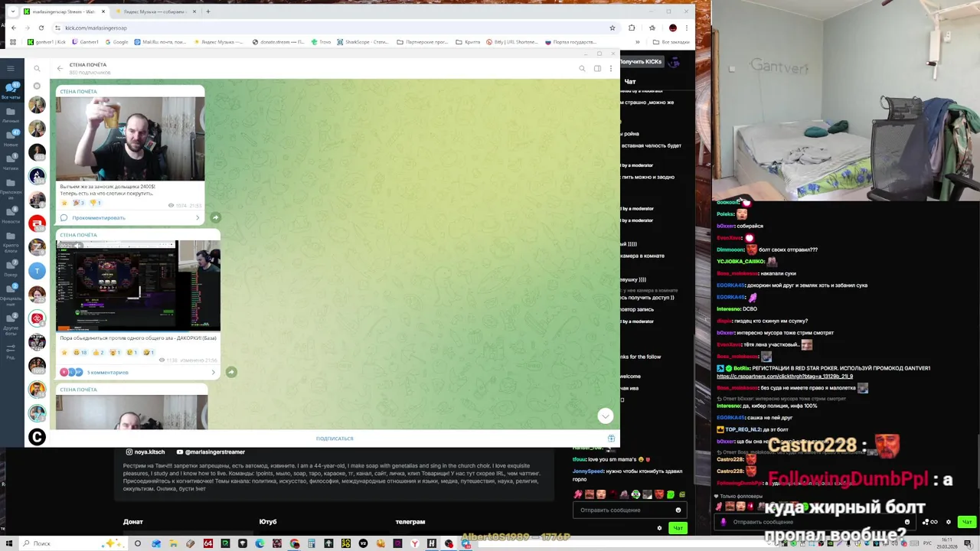Click the browser back button
This screenshot has height=551, width=980.
tap(13, 28)
